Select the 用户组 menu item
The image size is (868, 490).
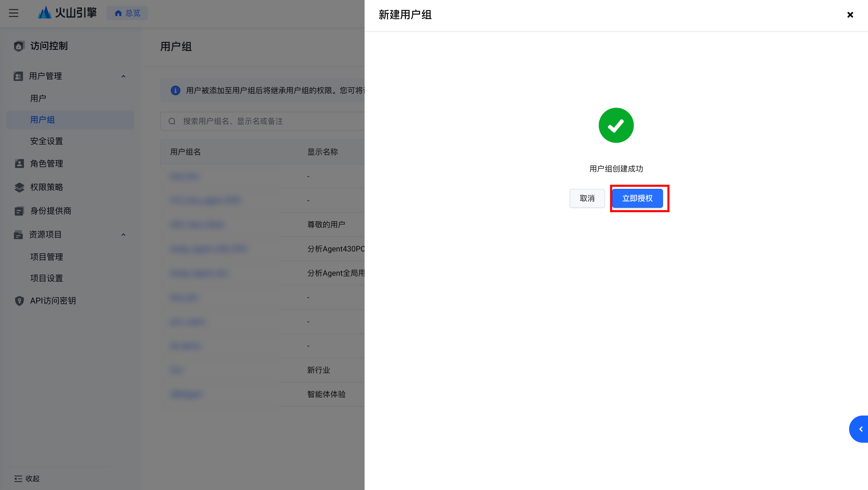click(x=70, y=120)
